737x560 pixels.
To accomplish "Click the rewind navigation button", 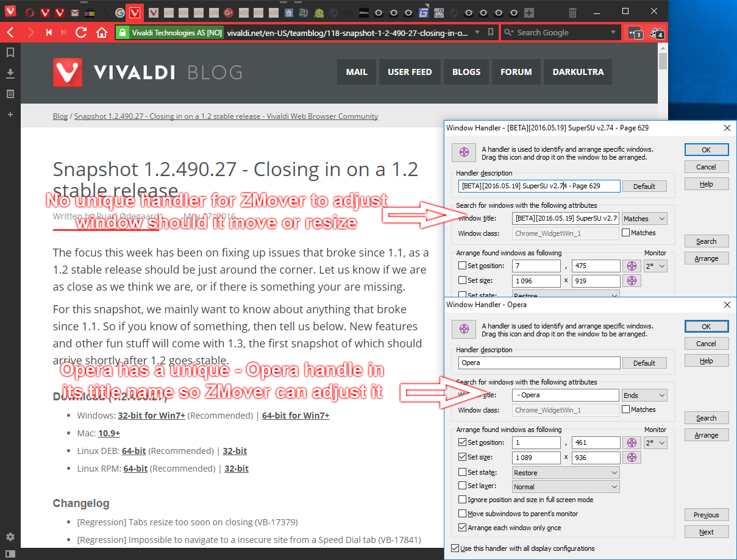I will click(x=49, y=32).
